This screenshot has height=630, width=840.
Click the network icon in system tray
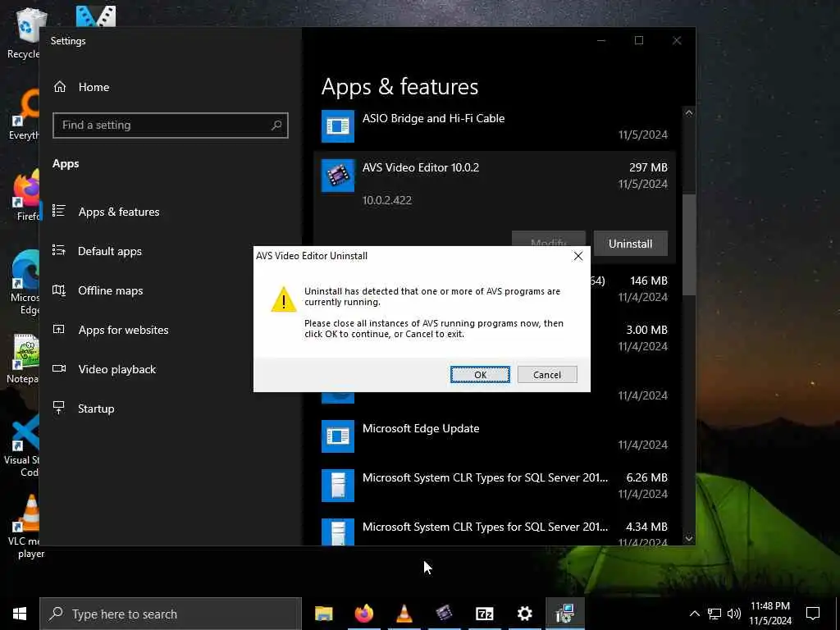[x=714, y=614]
